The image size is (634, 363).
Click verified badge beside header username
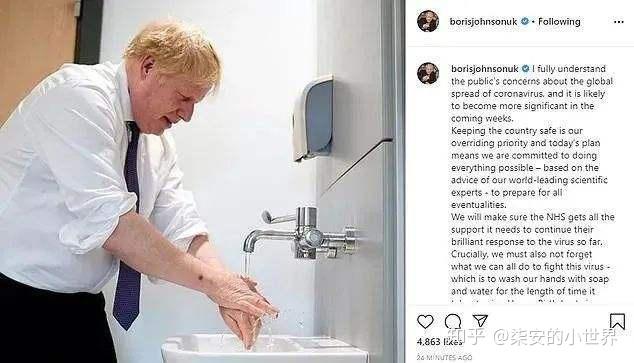(x=524, y=21)
